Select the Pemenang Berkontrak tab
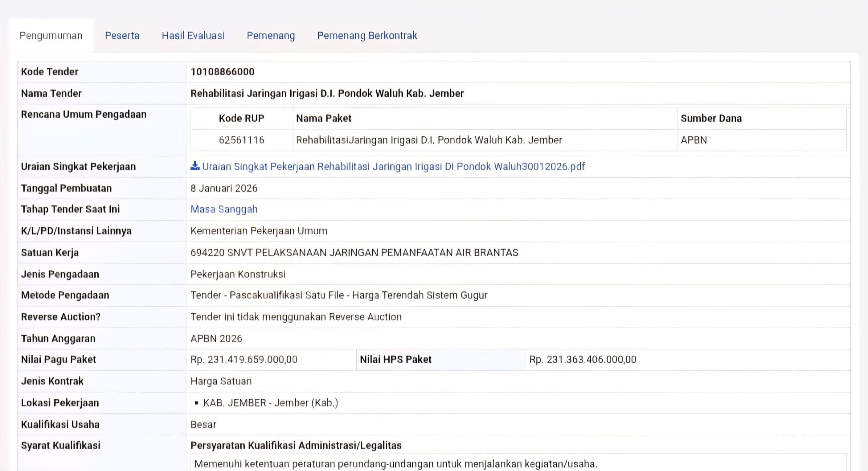The image size is (868, 471). click(x=367, y=36)
